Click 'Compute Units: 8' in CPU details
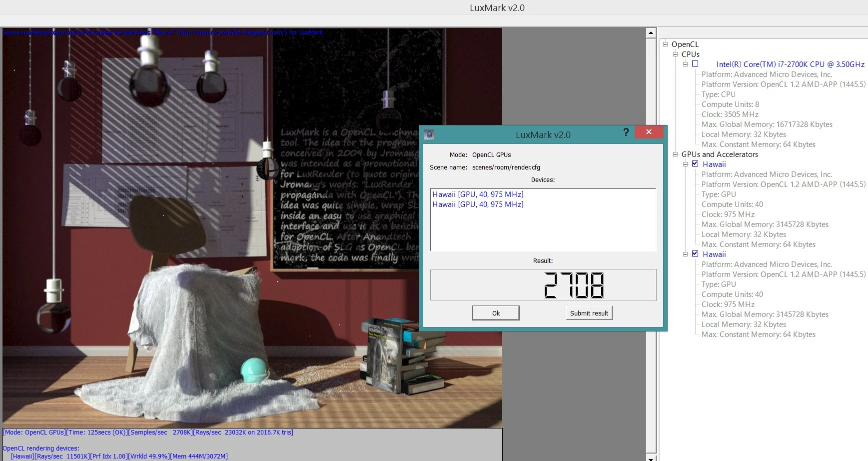 [x=730, y=104]
